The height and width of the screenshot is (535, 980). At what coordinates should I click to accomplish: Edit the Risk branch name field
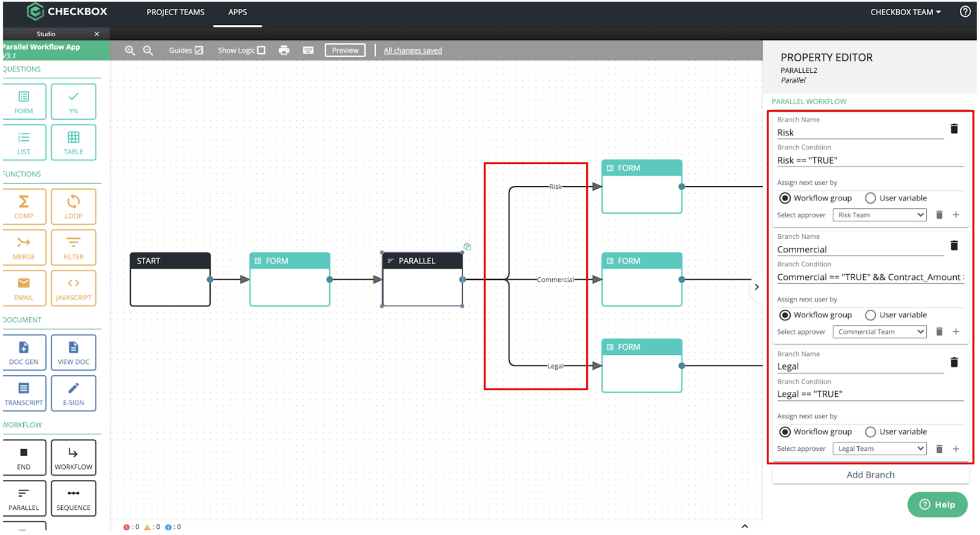860,133
